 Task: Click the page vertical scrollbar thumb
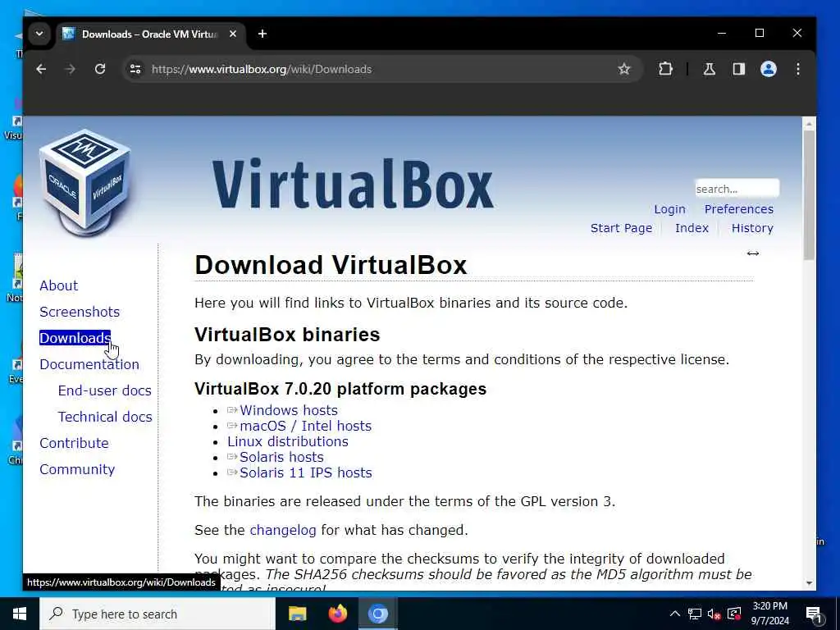[x=809, y=195]
